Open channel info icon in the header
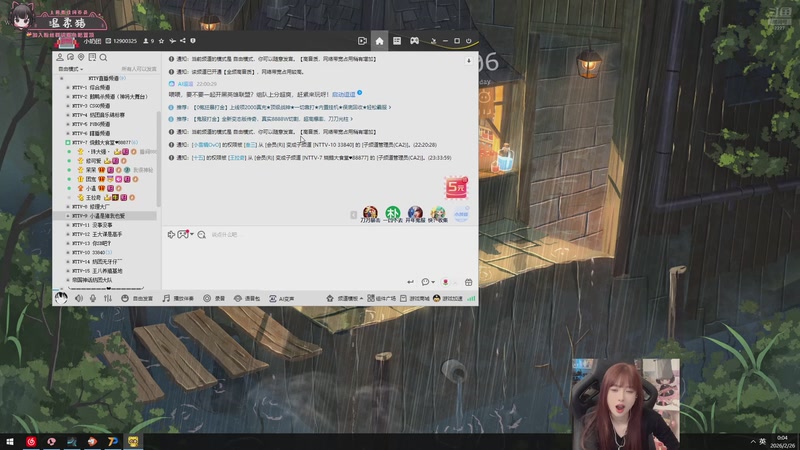Viewport: 800px width, 450px height. 193,41
